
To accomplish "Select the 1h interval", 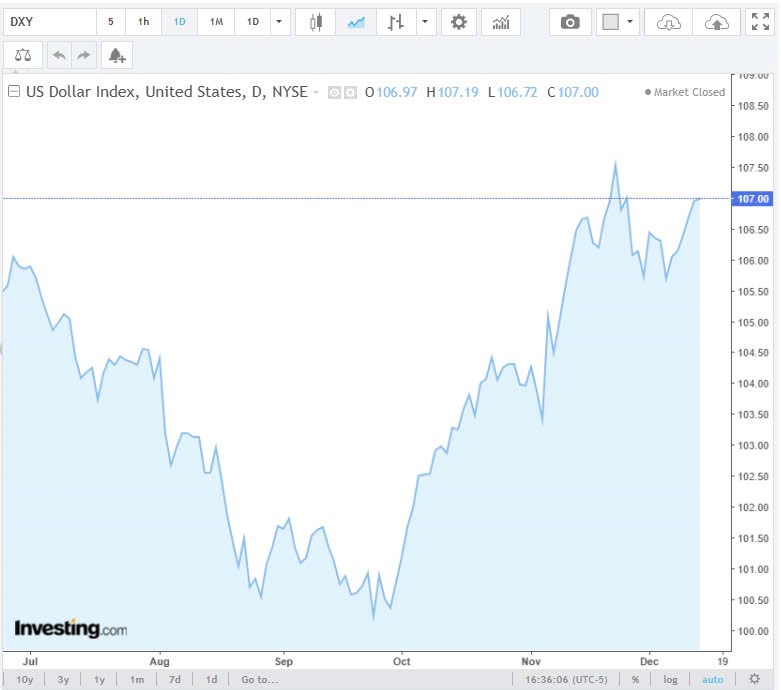I will (144, 22).
